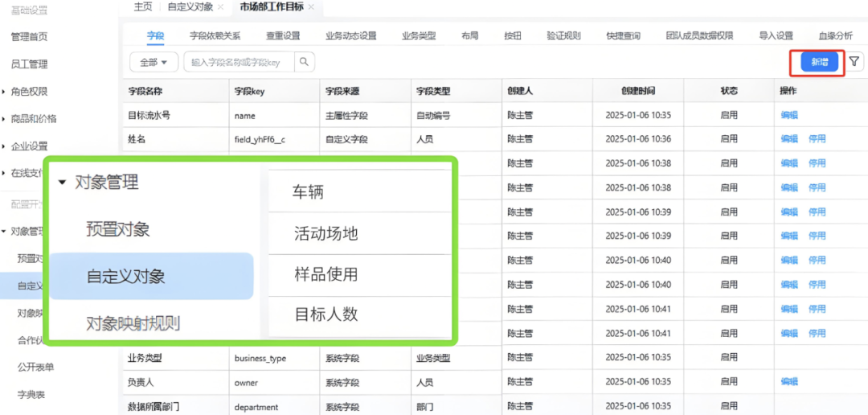Select the 目标流水号 field name cell
Screen dimensions: 868x415
coord(149,116)
